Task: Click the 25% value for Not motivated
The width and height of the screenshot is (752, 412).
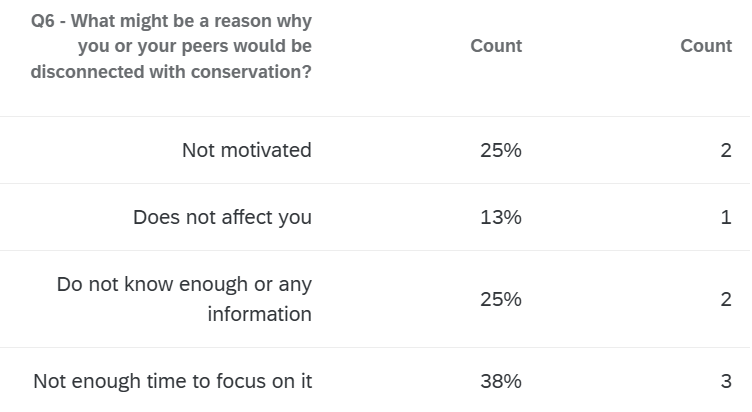Action: 500,150
